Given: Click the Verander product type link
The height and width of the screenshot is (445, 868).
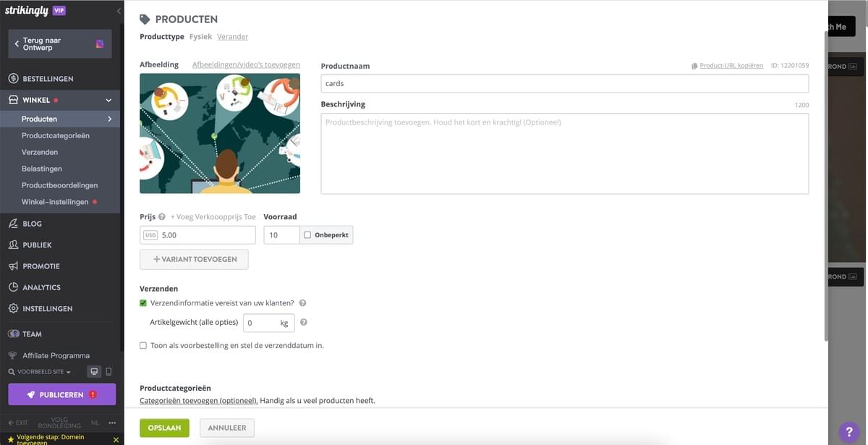Looking at the screenshot, I should [x=232, y=37].
